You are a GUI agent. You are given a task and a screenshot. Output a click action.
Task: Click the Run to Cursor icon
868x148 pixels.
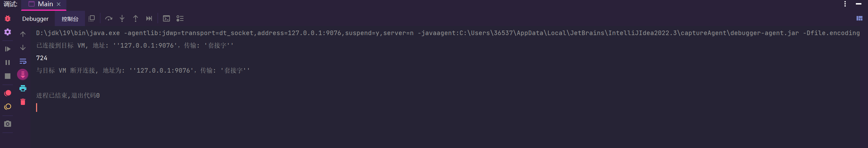coord(149,18)
